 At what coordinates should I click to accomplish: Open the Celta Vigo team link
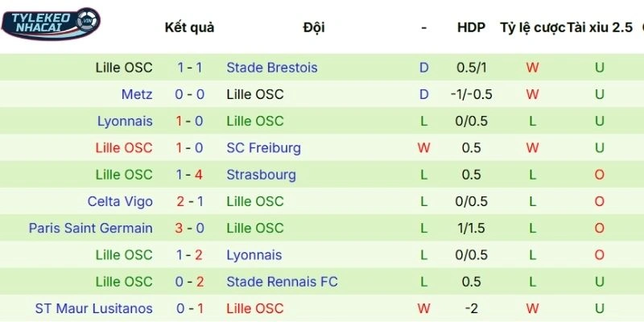pos(120,201)
